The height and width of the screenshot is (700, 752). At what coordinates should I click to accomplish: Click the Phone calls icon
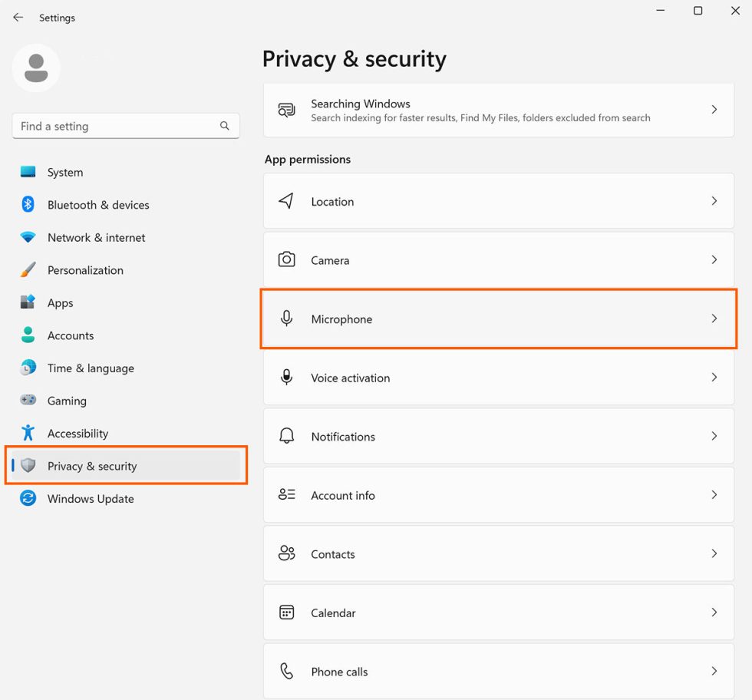(286, 670)
